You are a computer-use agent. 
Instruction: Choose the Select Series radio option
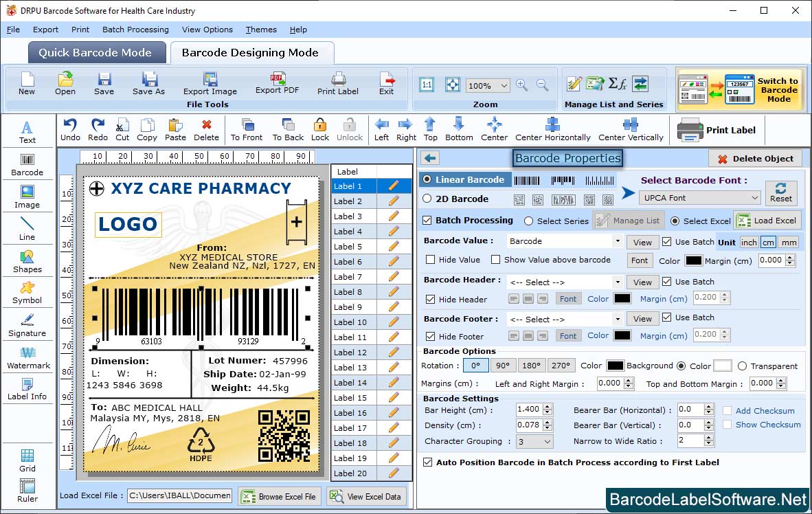pyautogui.click(x=528, y=221)
